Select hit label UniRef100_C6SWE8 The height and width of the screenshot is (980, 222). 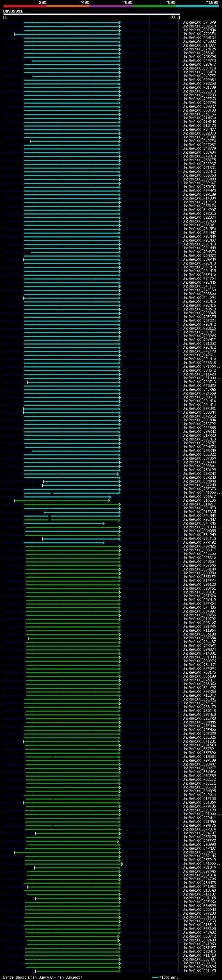[x=199, y=72]
